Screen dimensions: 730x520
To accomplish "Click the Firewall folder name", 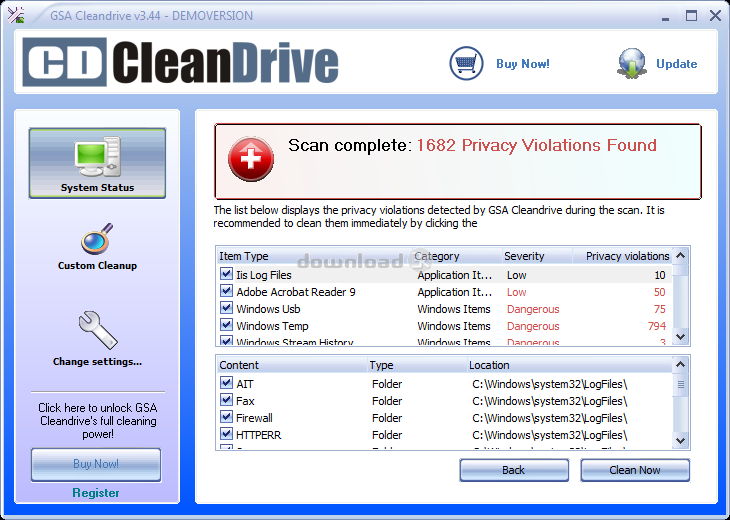I will 254,418.
